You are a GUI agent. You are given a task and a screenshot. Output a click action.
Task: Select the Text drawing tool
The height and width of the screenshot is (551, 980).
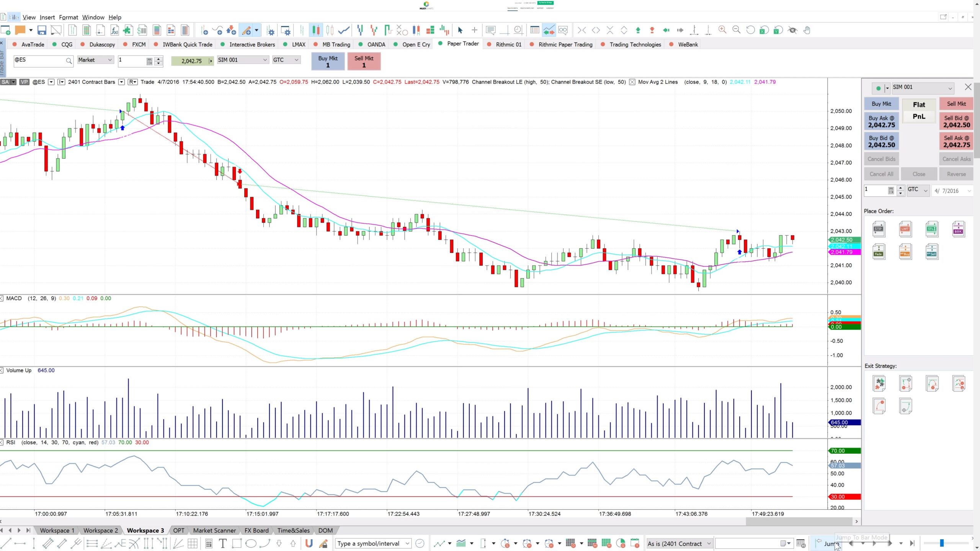pyautogui.click(x=222, y=543)
